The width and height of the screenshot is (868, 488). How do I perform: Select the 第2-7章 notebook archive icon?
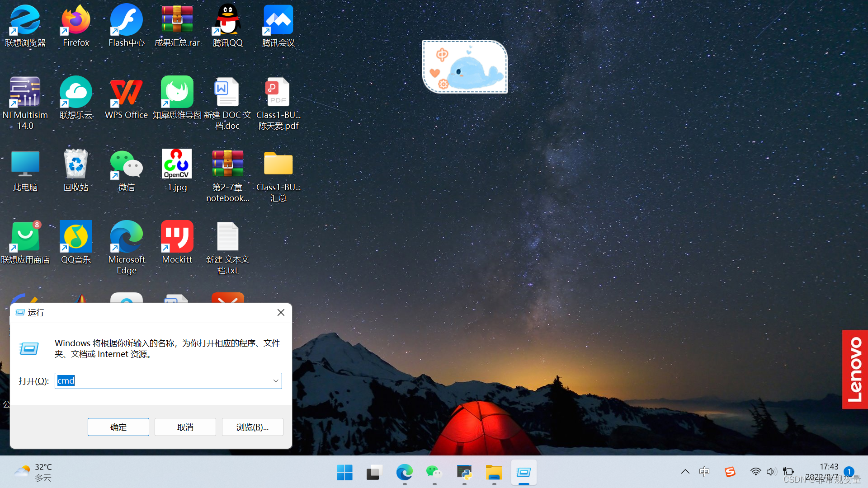227,176
